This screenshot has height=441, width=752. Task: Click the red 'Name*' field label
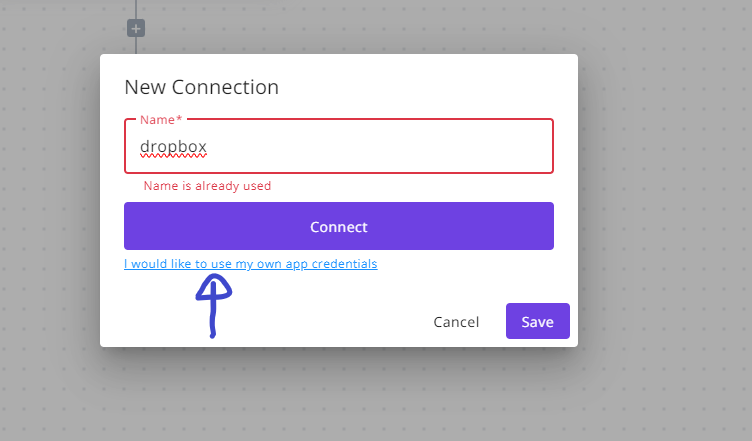point(161,119)
